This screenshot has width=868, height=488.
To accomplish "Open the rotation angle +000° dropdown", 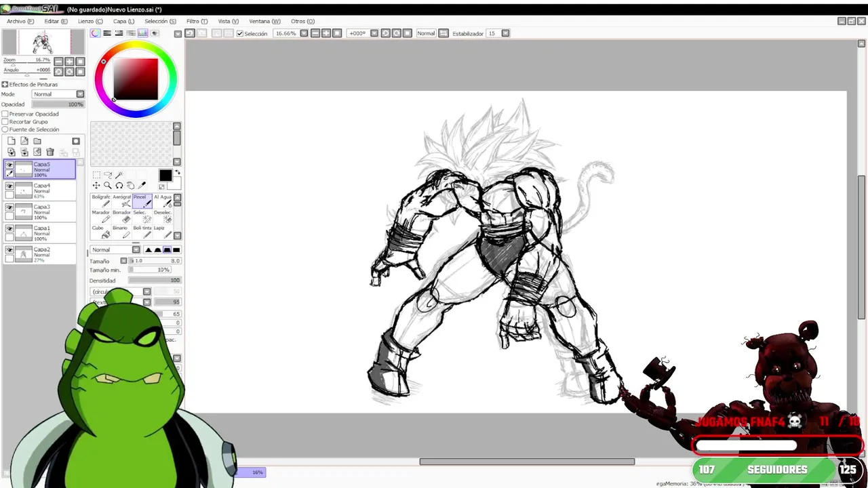I will pos(374,33).
